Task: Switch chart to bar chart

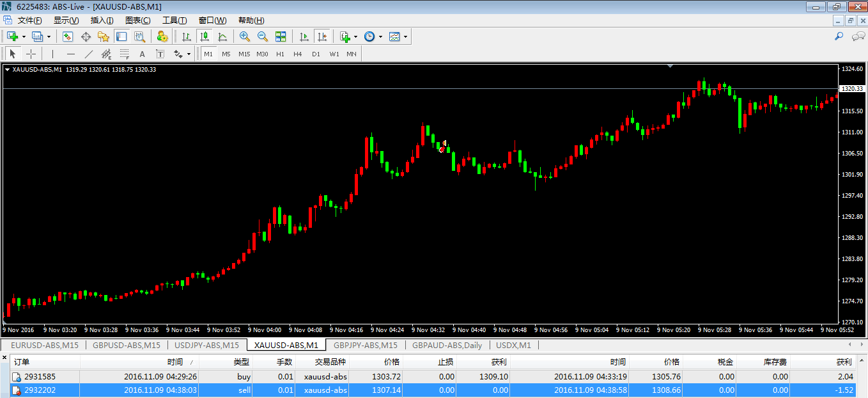Action: (x=186, y=36)
